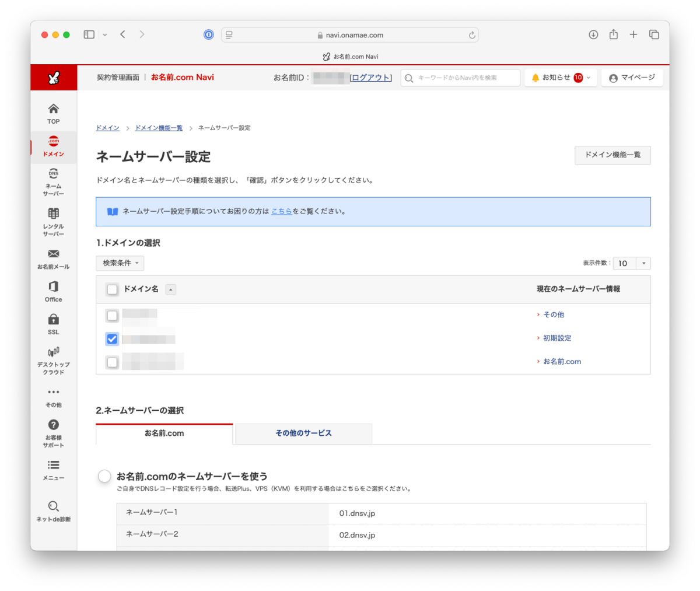
Task: Click the ログアウト link
Action: point(370,78)
